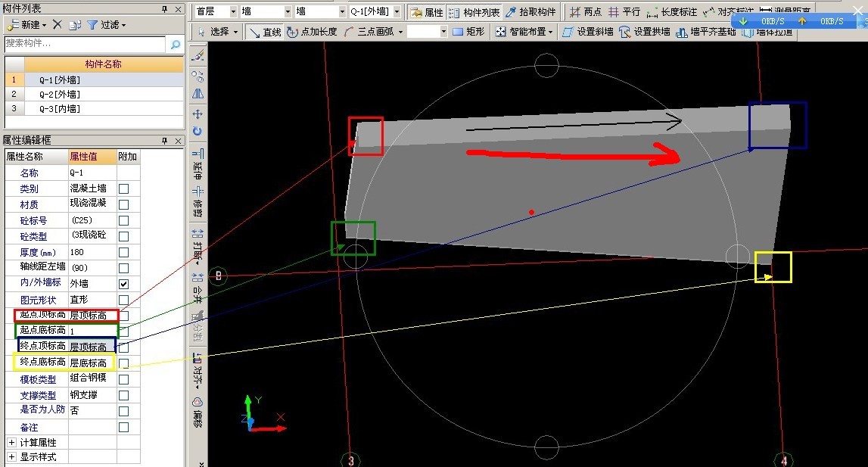Image resolution: width=868 pixels, height=467 pixels.
Task: Click the move icon in vertical toolbar
Action: [198, 114]
